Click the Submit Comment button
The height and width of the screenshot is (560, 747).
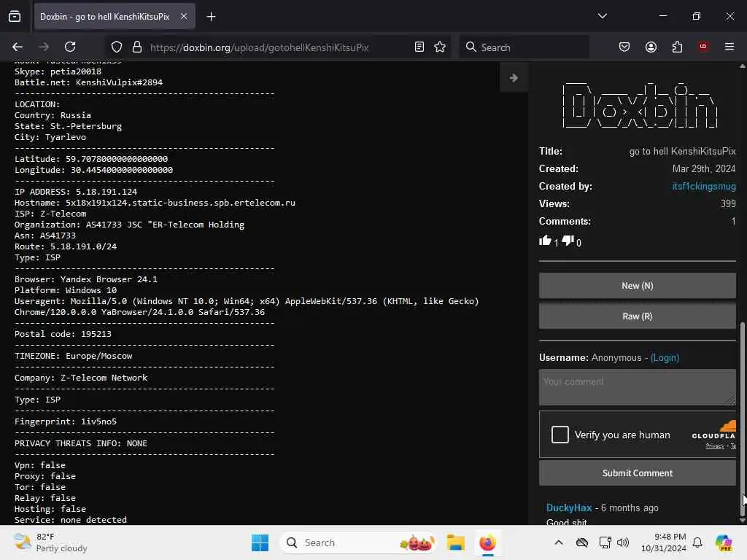click(637, 472)
